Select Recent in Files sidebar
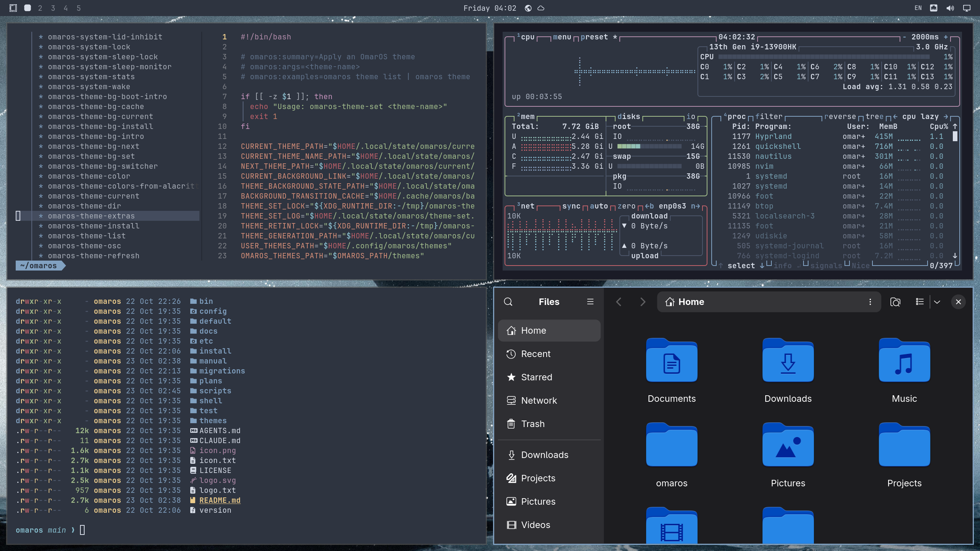 pos(549,354)
